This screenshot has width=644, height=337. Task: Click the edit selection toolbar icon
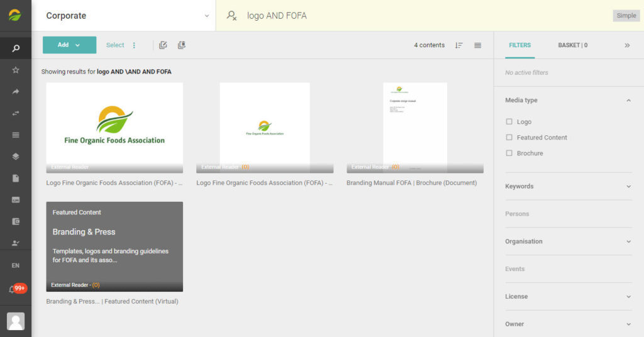coord(163,45)
